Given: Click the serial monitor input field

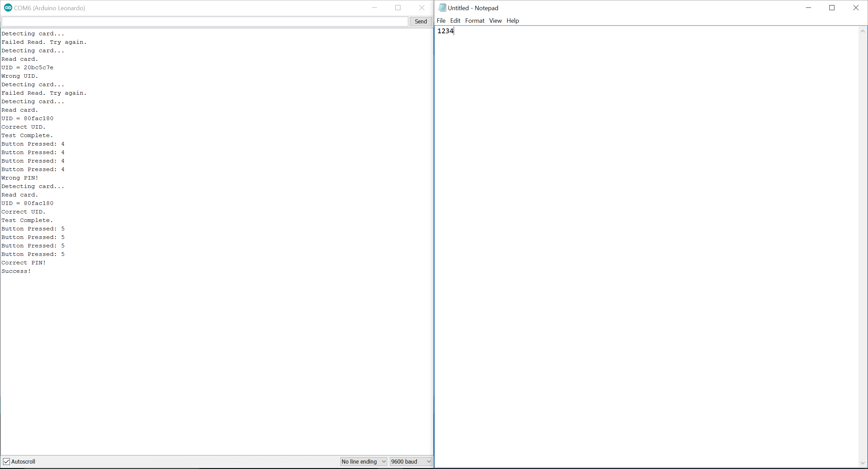Looking at the screenshot, I should pyautogui.click(x=205, y=21).
